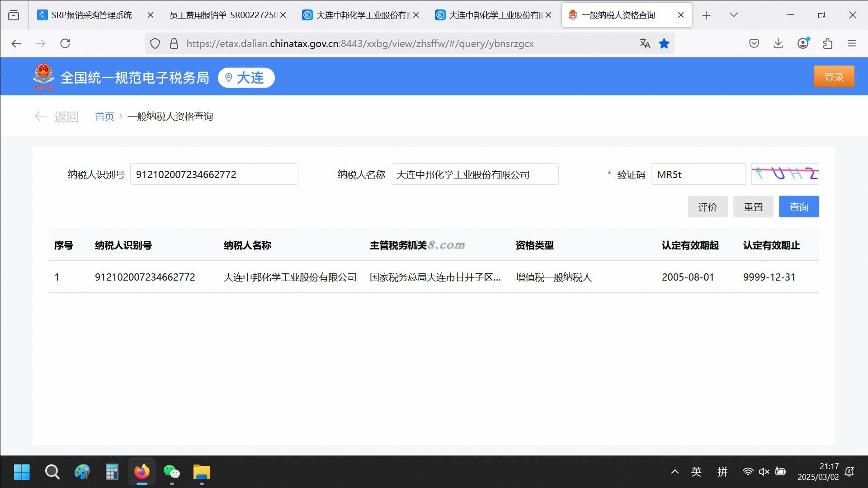Open a new browser tab
Viewport: 868px width, 488px height.
[707, 15]
